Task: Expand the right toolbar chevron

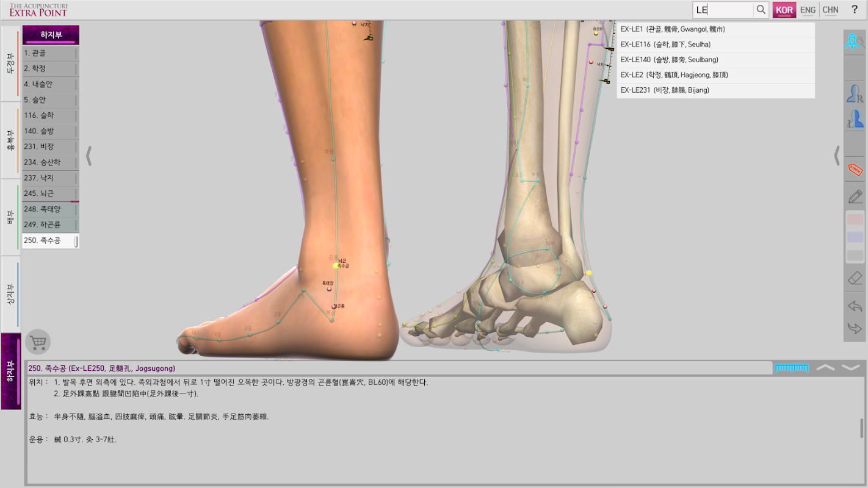Action: click(837, 156)
